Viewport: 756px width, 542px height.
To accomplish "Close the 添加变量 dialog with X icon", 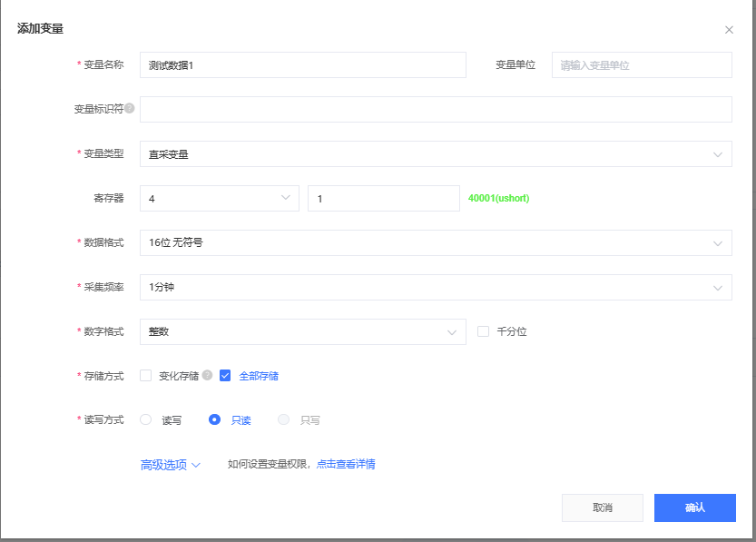I will tap(729, 30).
